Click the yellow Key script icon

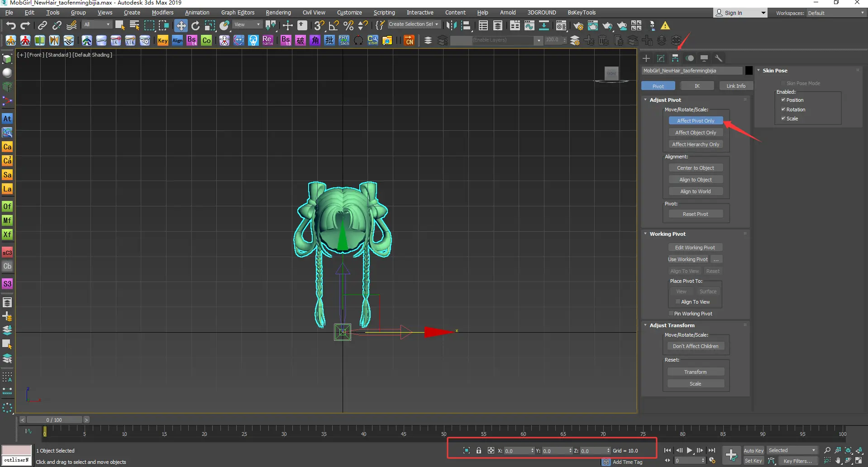(163, 40)
